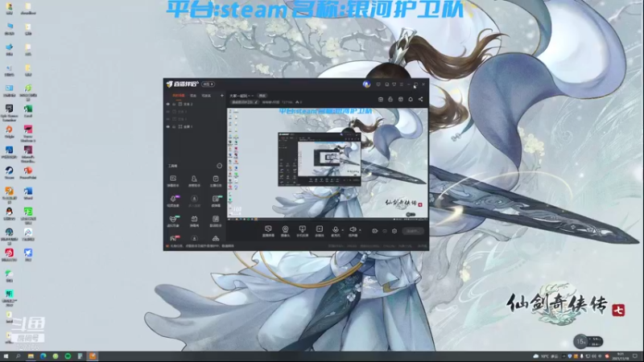Toggle lock on 文本 2 source row
Image resolution: width=644 pixels, height=362 pixels.
(x=174, y=105)
